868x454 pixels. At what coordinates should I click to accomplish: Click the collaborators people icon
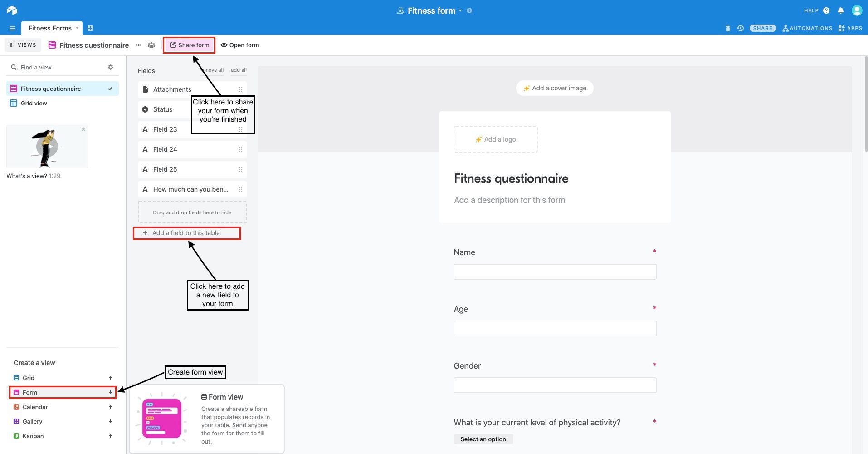click(x=151, y=45)
